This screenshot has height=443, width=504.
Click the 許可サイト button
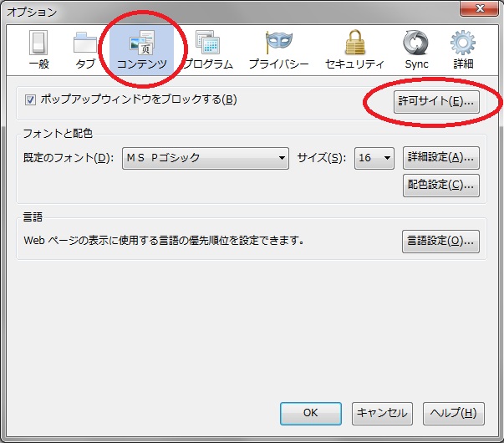[435, 102]
